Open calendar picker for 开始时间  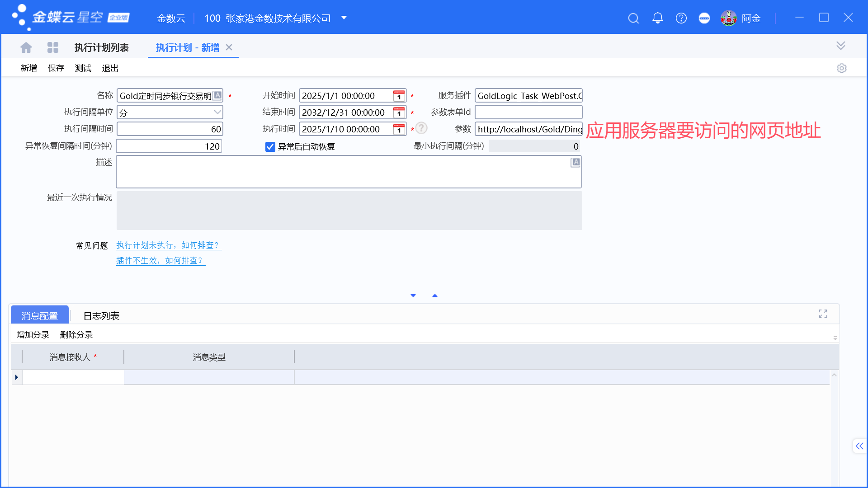click(399, 96)
